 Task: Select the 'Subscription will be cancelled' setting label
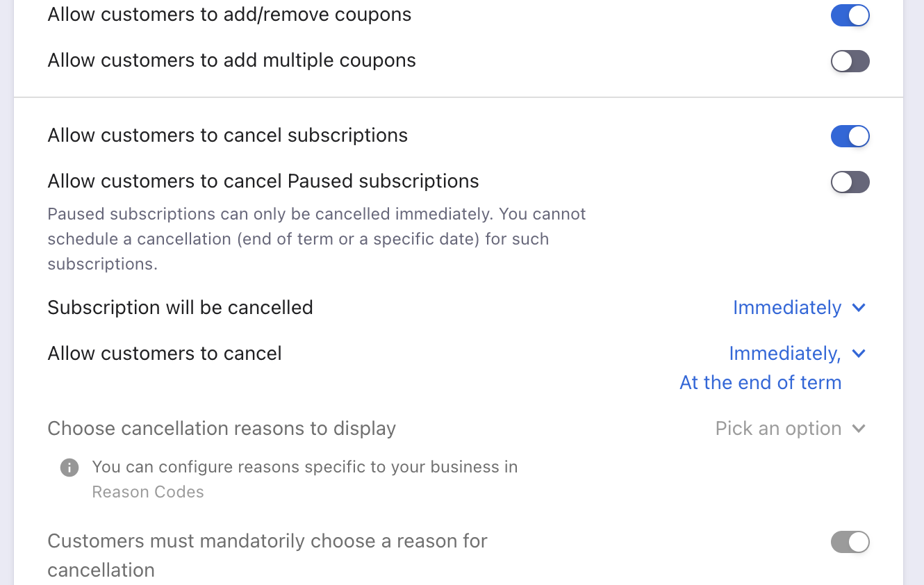pos(180,307)
